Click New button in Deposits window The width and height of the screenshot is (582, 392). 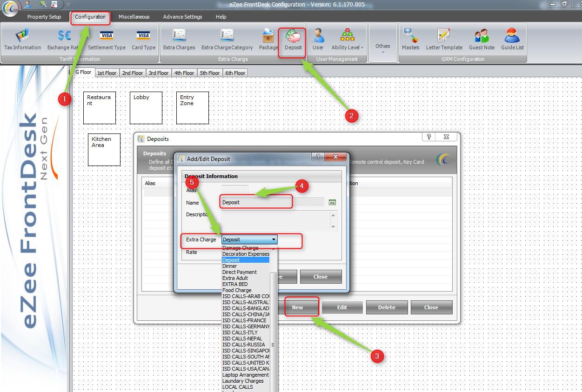pyautogui.click(x=297, y=307)
